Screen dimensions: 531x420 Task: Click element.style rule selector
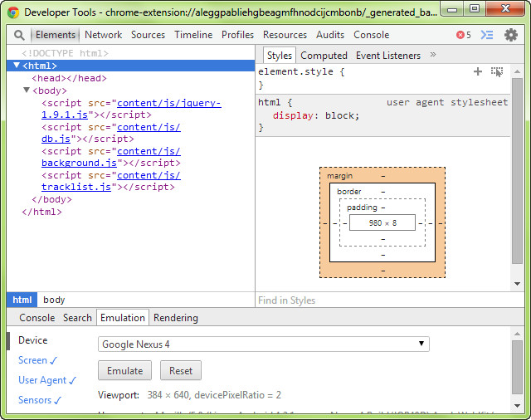(x=295, y=72)
